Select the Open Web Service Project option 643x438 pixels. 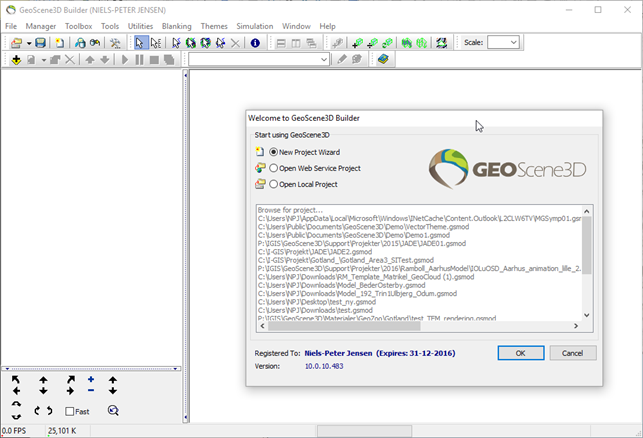[x=274, y=168]
